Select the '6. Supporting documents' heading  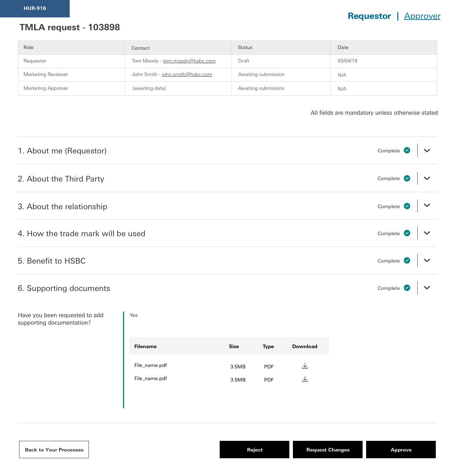[x=64, y=288]
